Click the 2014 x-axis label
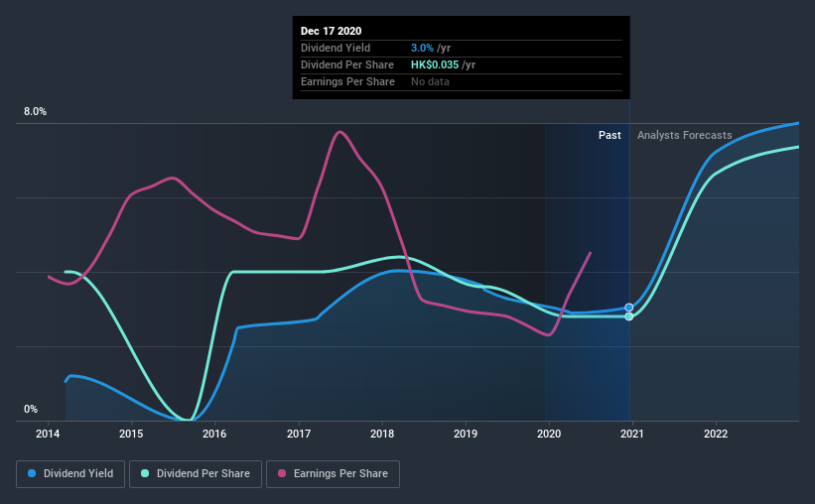The height and width of the screenshot is (504, 815). pos(48,434)
